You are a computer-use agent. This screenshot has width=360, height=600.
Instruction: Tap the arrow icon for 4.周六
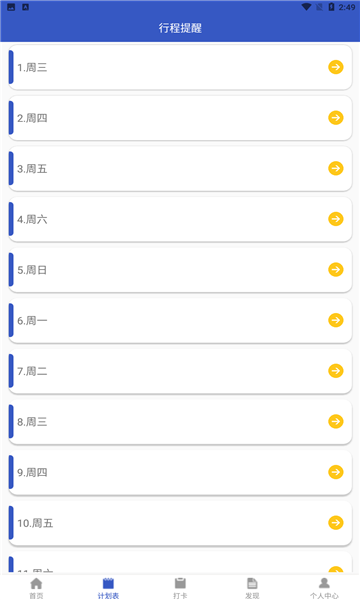click(x=336, y=219)
